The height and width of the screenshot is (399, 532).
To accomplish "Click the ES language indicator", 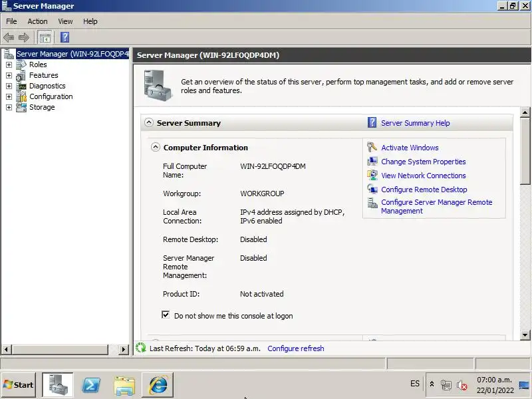I will (x=414, y=384).
